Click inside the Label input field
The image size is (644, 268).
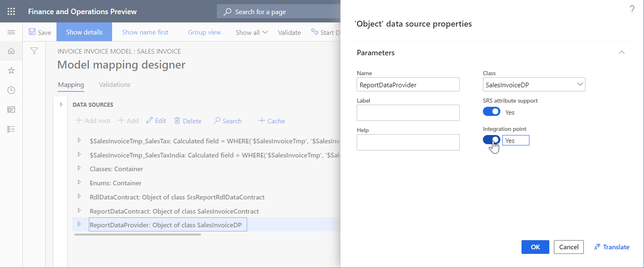(408, 113)
